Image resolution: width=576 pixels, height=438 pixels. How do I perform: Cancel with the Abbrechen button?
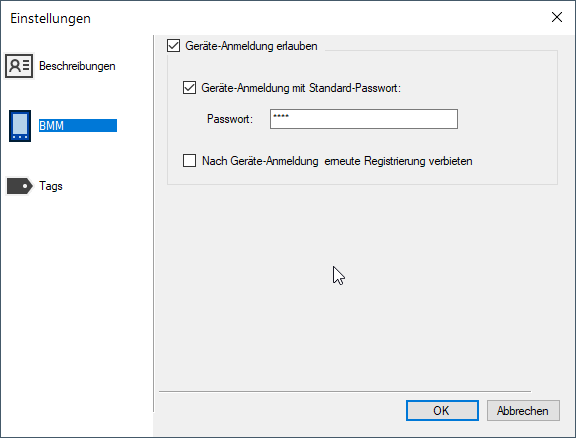(523, 410)
